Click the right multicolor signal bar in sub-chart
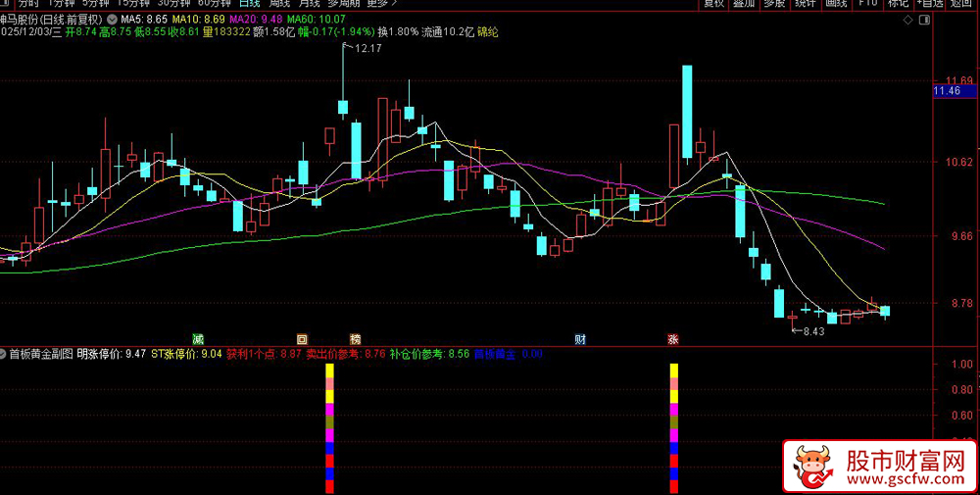The width and height of the screenshot is (980, 495). pos(674,428)
